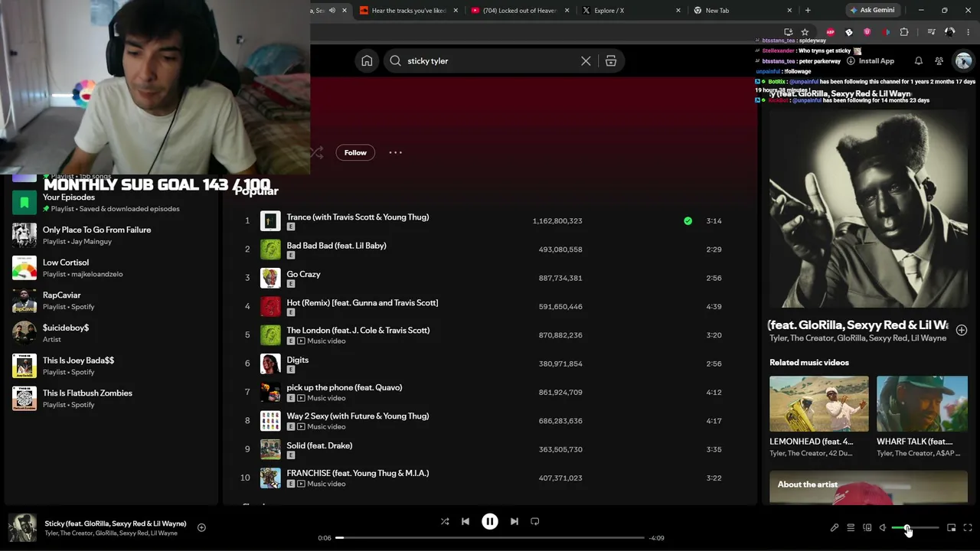
Task: Select Solid (feat. Drake)
Action: (490, 449)
